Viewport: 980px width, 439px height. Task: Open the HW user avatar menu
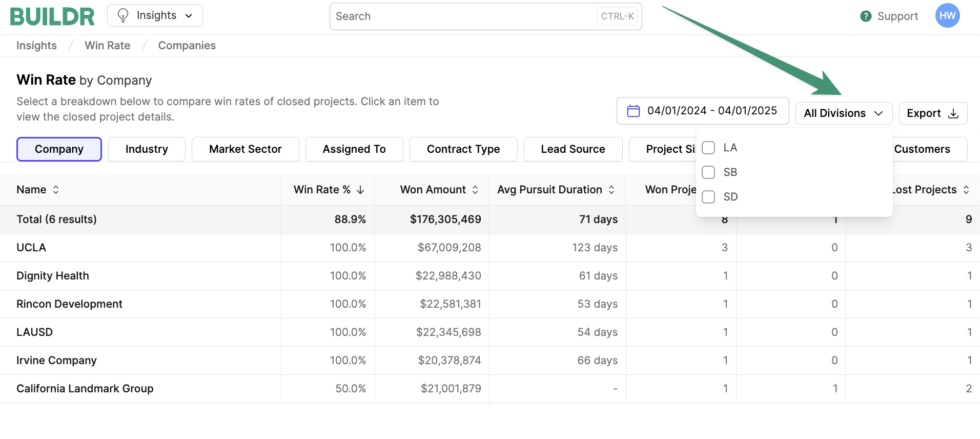(x=947, y=16)
